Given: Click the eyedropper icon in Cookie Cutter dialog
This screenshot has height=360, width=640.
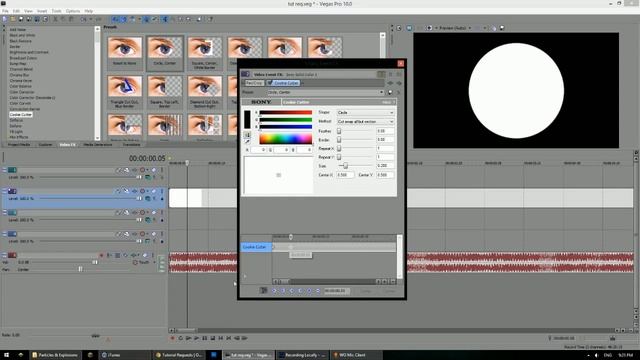Looking at the screenshot, I should pos(247,142).
